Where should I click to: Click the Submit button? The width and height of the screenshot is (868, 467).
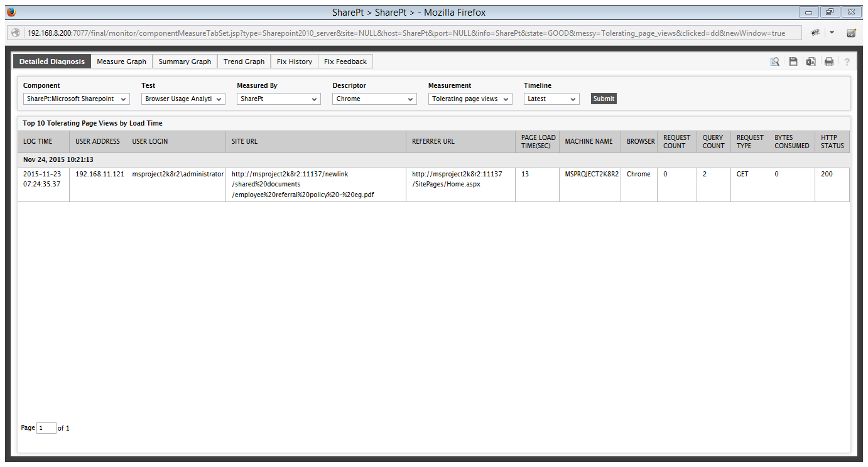[x=604, y=99]
